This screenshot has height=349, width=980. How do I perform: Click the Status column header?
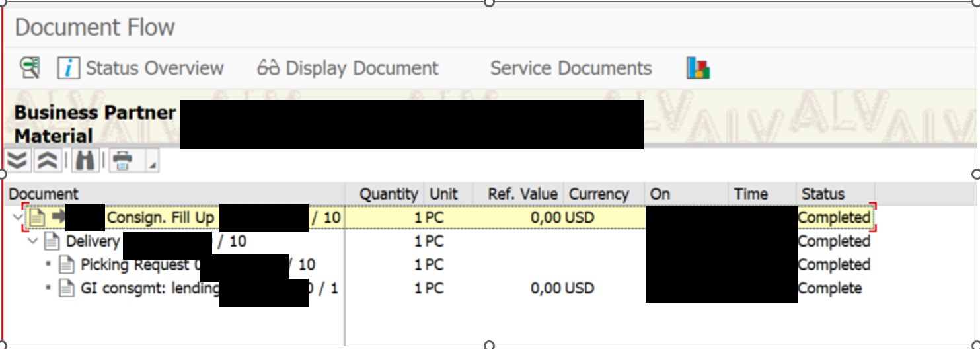822,194
